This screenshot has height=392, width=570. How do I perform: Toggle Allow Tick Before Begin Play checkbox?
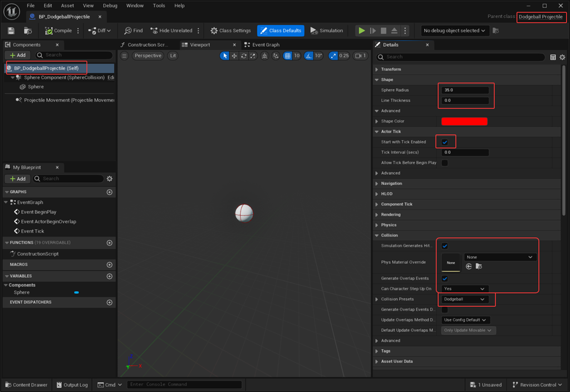pyautogui.click(x=444, y=163)
